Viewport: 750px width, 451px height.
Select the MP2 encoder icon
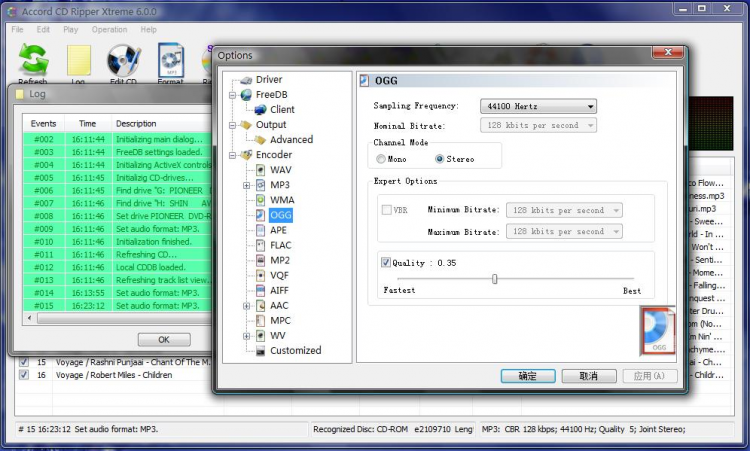pyautogui.click(x=261, y=260)
